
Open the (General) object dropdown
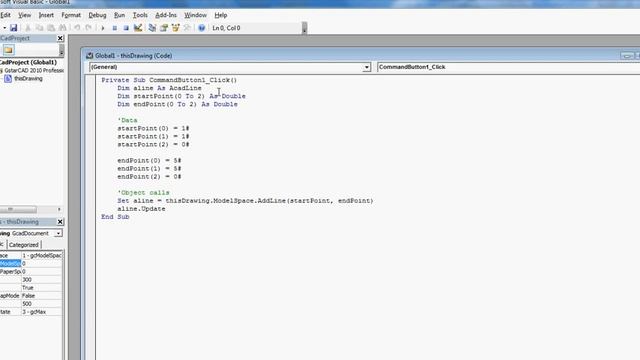(x=367, y=67)
